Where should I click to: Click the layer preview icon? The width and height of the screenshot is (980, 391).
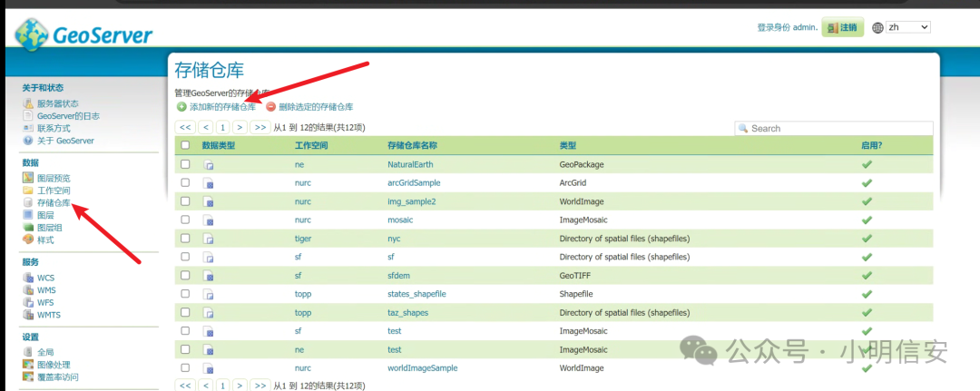[28, 178]
